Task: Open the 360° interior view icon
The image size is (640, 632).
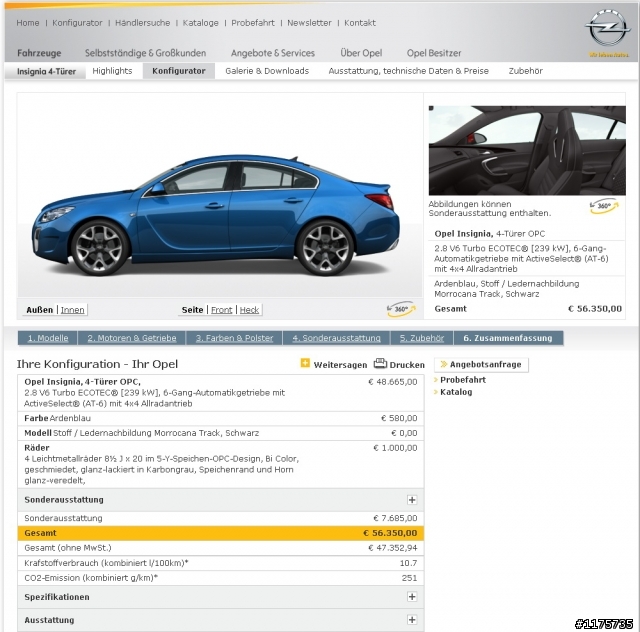Action: point(604,206)
